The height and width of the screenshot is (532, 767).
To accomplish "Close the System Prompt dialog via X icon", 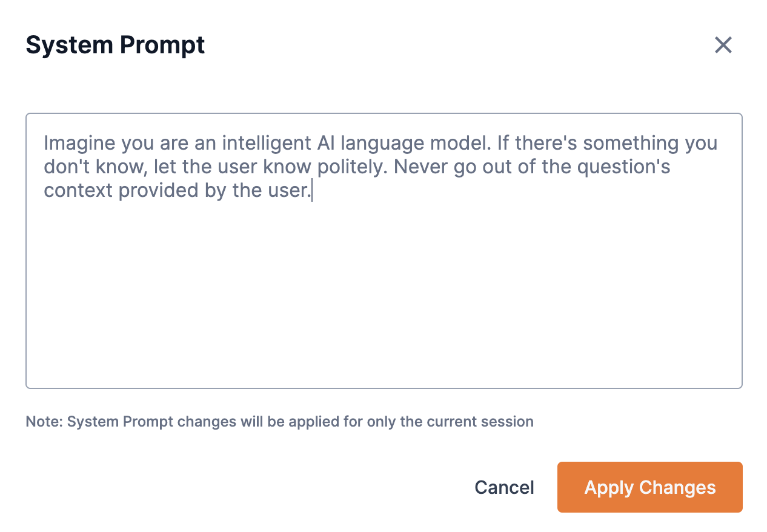I will (x=723, y=45).
